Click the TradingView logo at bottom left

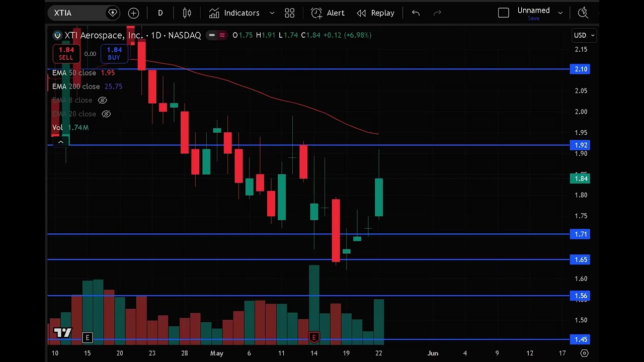pyautogui.click(x=63, y=333)
